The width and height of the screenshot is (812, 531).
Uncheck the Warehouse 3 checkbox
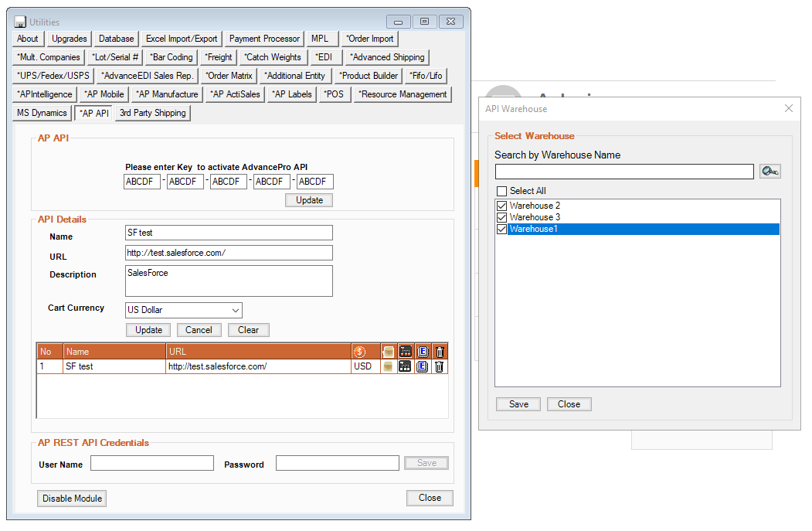(x=502, y=218)
